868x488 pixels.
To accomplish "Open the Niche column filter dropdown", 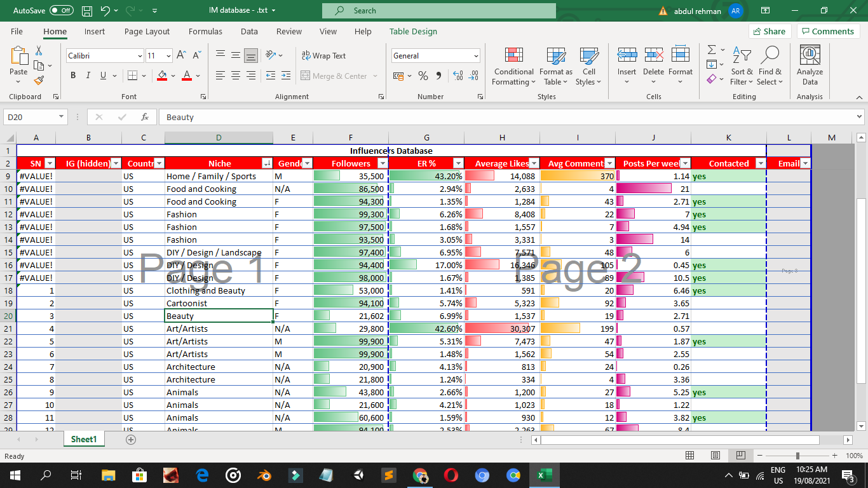I will [x=267, y=163].
